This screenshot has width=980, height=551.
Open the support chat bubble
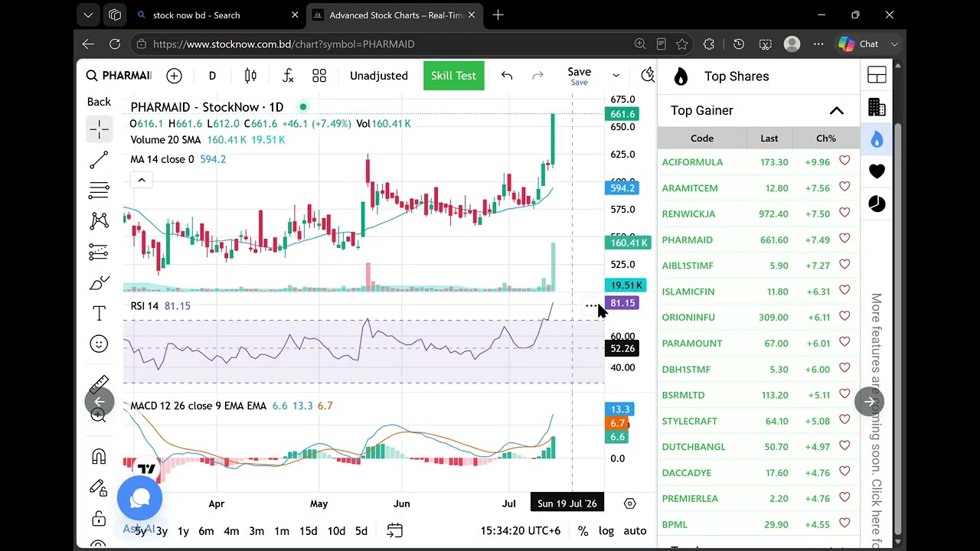[139, 498]
